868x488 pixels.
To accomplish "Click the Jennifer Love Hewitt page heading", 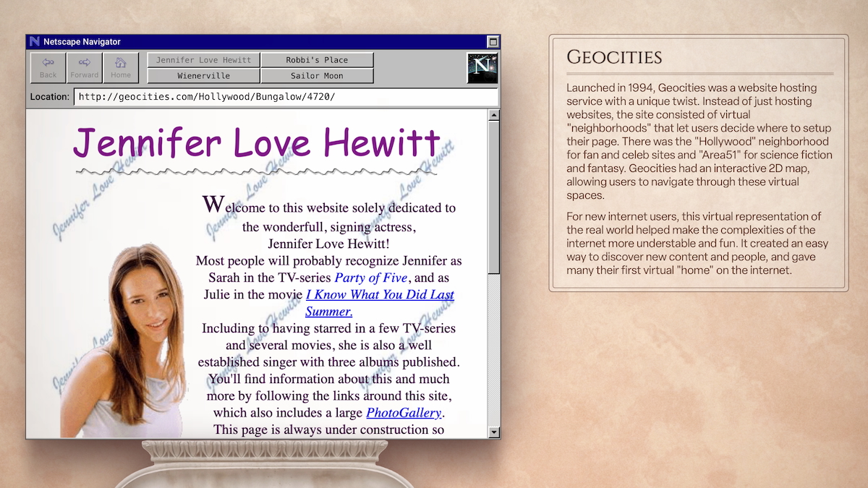I will pyautogui.click(x=257, y=143).
